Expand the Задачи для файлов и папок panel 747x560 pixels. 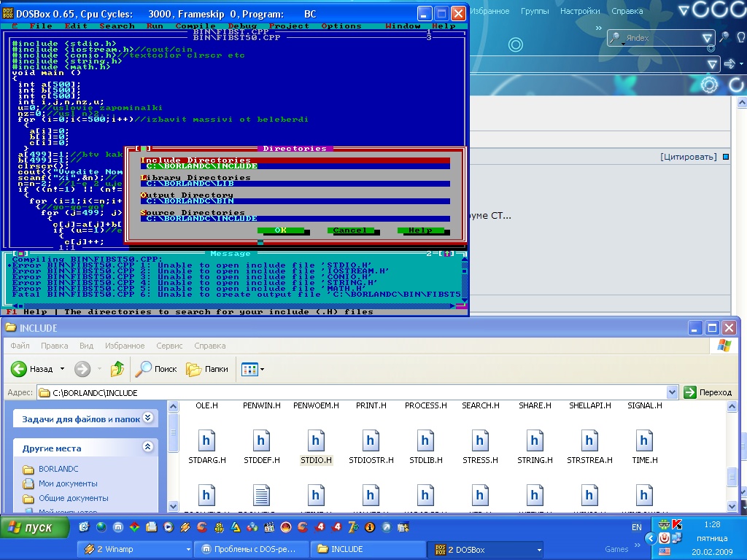pos(147,419)
